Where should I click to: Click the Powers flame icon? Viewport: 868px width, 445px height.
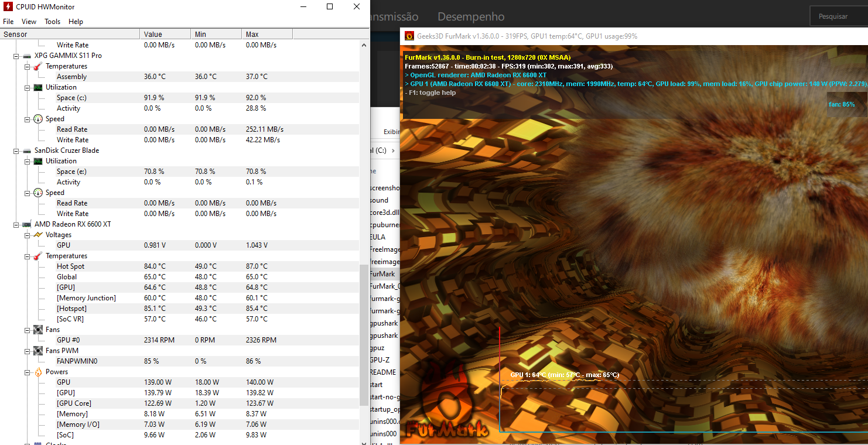[x=38, y=372]
